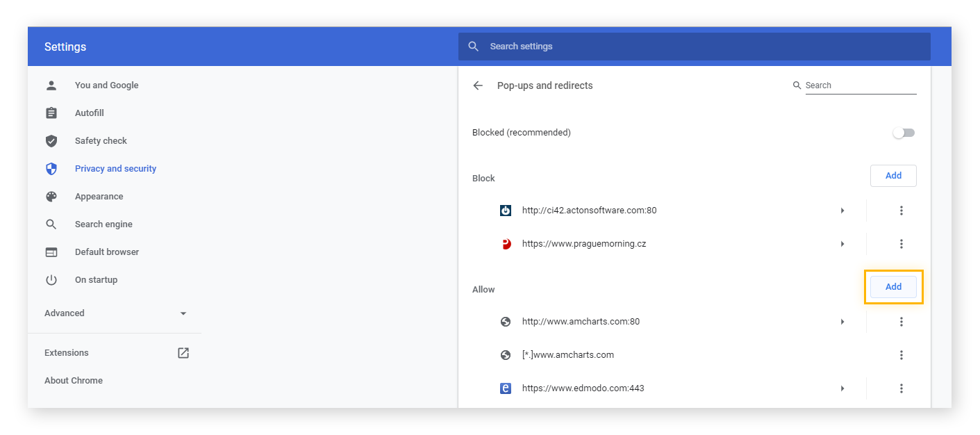This screenshot has height=435, width=980.
Task: Click the edmodo.com site favicon
Action: point(505,388)
